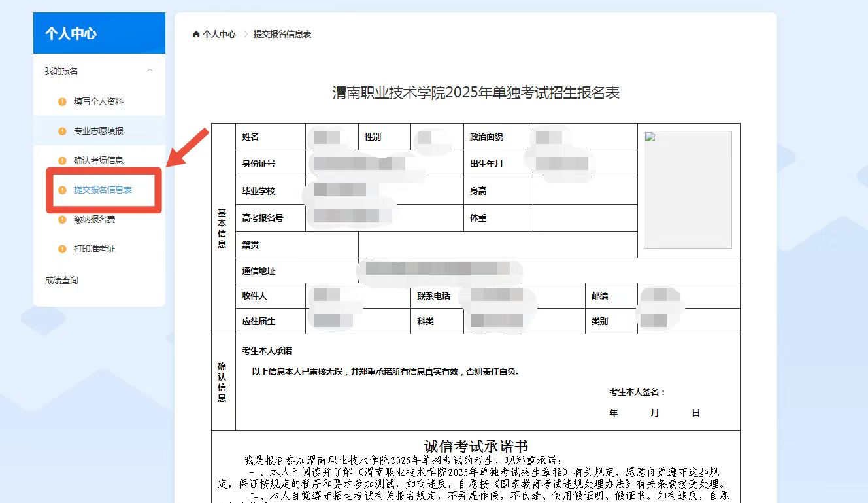Click the orange status icon beside 缴纳报名费
The height and width of the screenshot is (503, 868).
point(63,220)
